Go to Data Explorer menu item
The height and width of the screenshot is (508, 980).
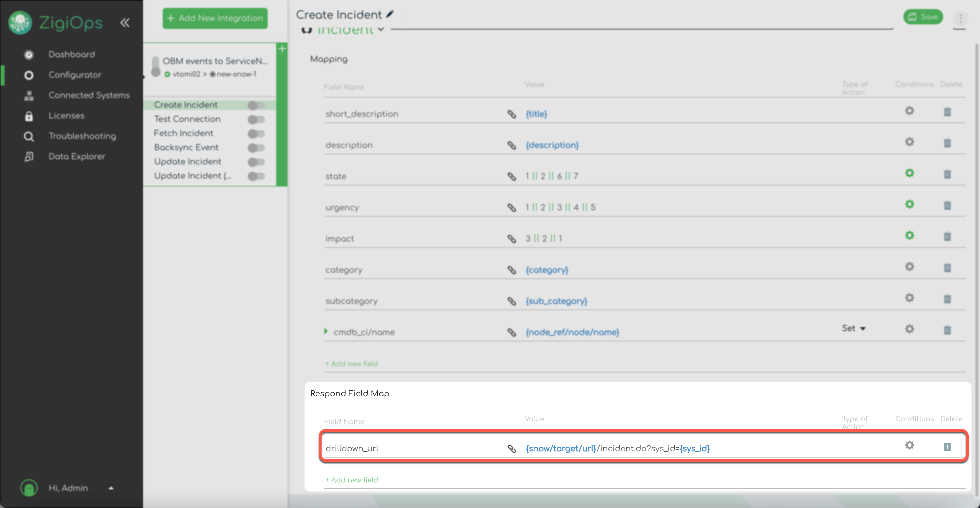pyautogui.click(x=77, y=156)
